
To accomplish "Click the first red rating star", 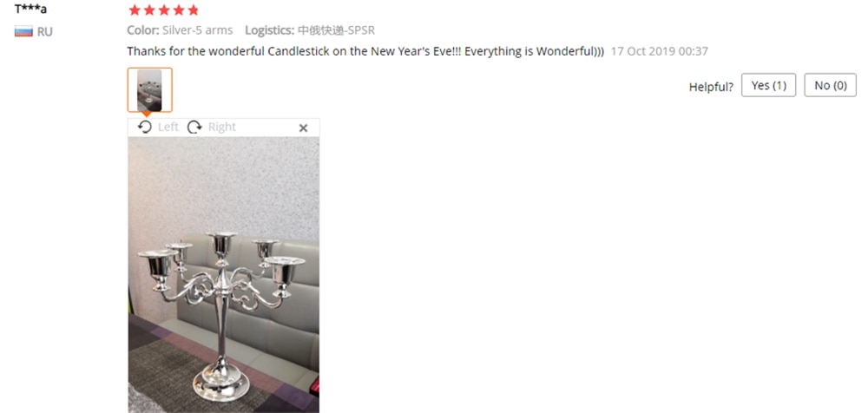I will pos(135,10).
